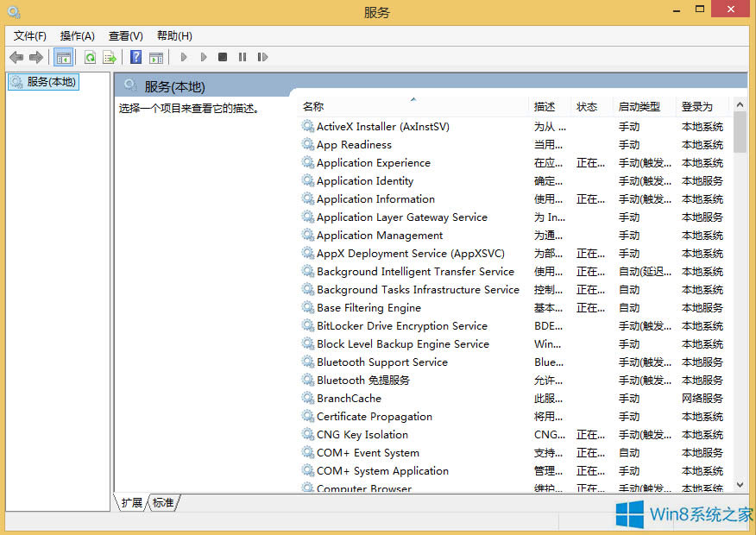
Task: Open the 帮助(H) menu
Action: pos(173,35)
